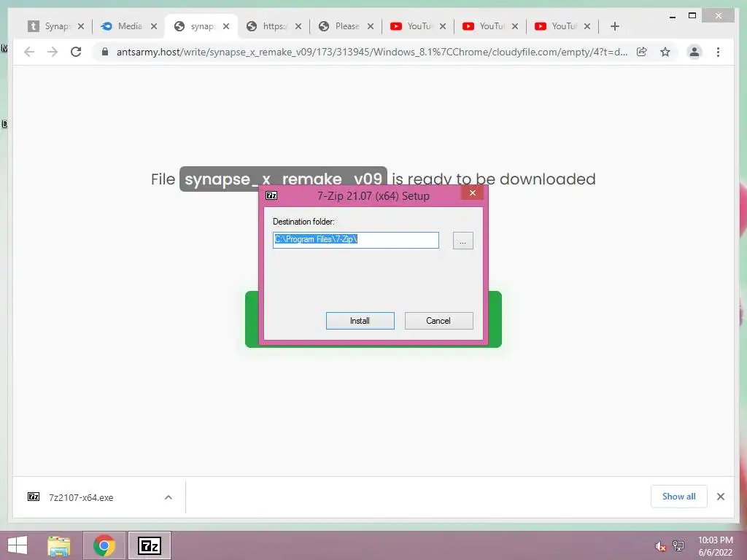Select the Destination folder path field
The height and width of the screenshot is (560, 747).
point(355,240)
